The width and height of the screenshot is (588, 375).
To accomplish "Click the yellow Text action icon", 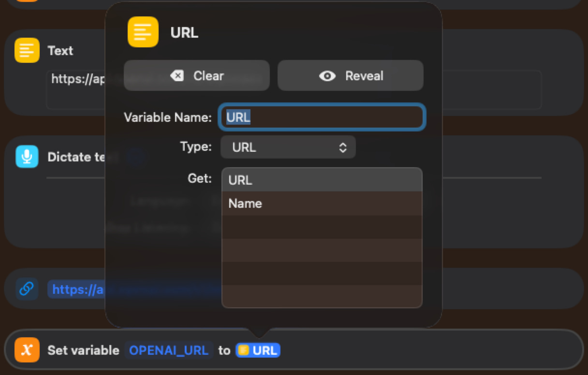I will 27,50.
